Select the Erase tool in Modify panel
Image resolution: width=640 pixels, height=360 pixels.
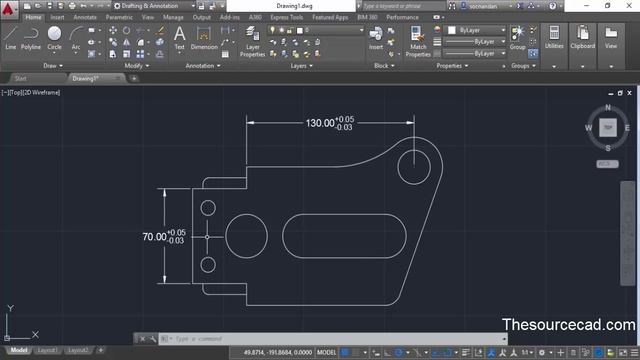[160, 31]
